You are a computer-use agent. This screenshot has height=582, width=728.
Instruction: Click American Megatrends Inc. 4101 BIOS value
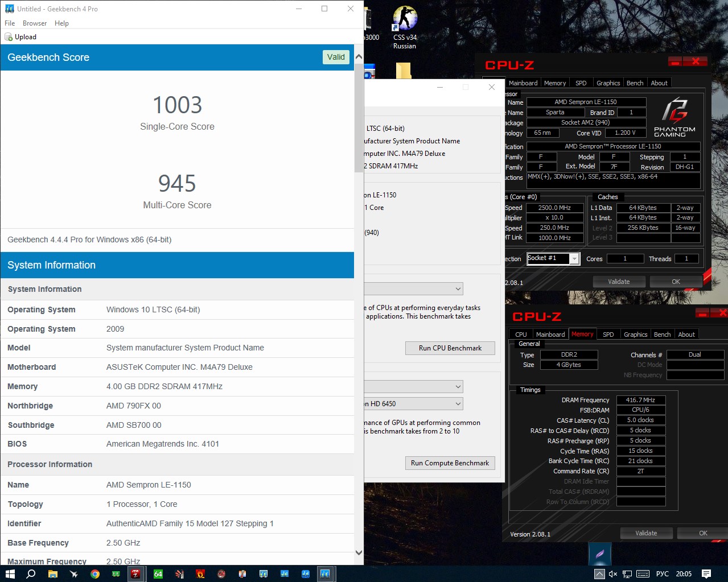[x=163, y=444]
